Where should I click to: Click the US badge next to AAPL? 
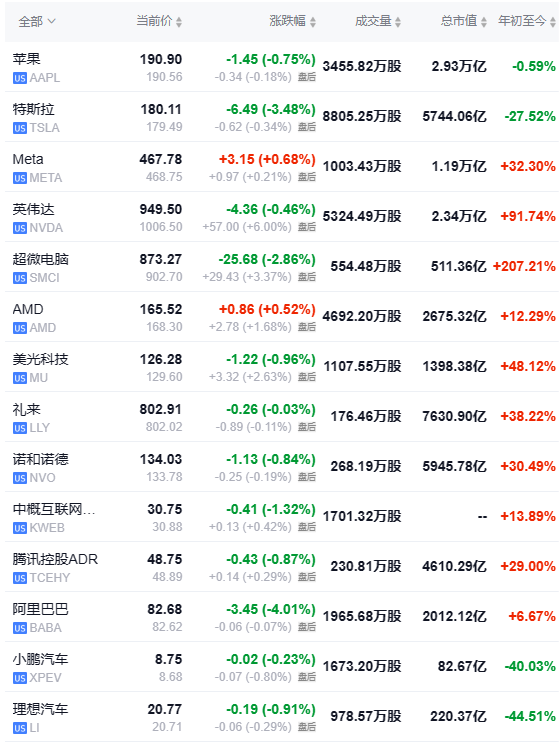point(20,78)
